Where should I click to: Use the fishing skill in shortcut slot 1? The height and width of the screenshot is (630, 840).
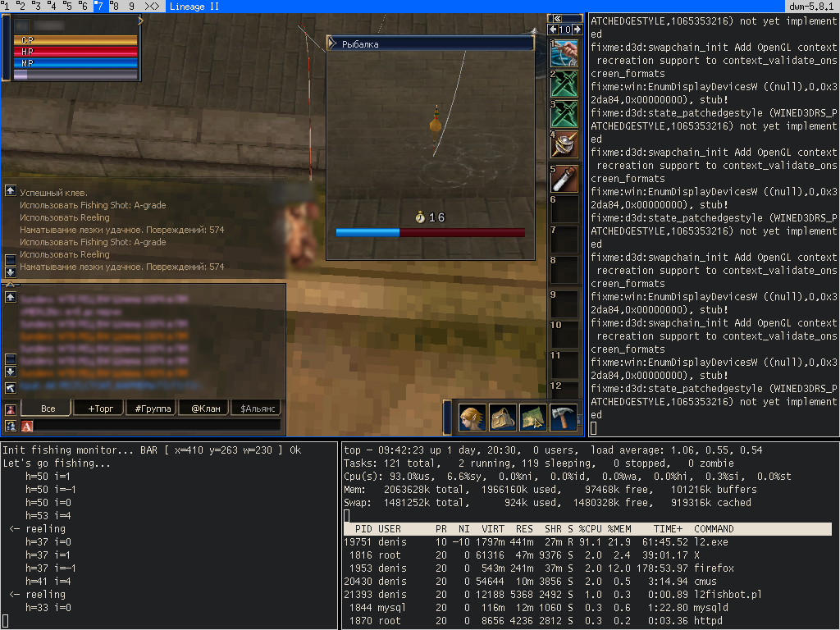pos(564,52)
